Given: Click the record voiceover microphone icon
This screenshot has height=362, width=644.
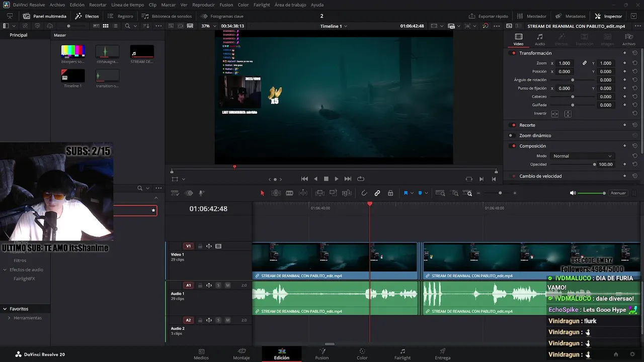Looking at the screenshot, I should coord(201,193).
